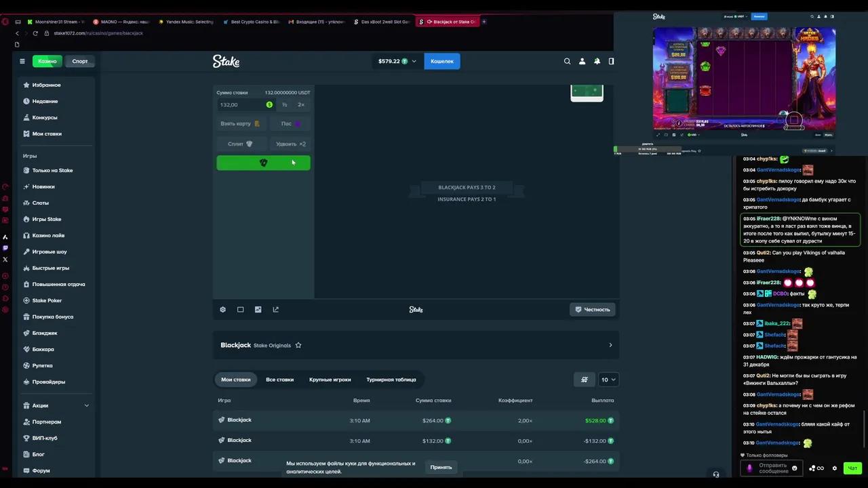The width and height of the screenshot is (868, 488).
Task: Open live stats chart icon
Action: (x=258, y=310)
